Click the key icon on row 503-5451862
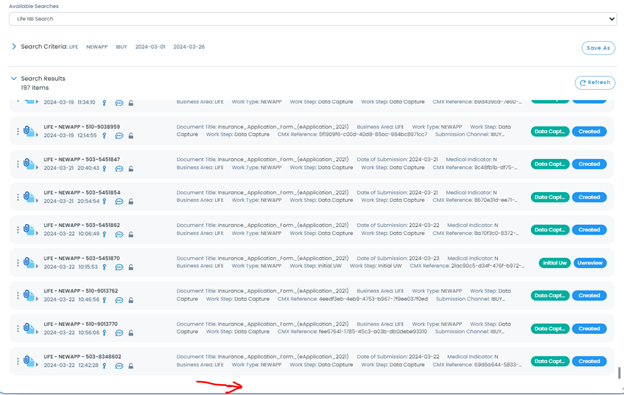 coord(104,234)
